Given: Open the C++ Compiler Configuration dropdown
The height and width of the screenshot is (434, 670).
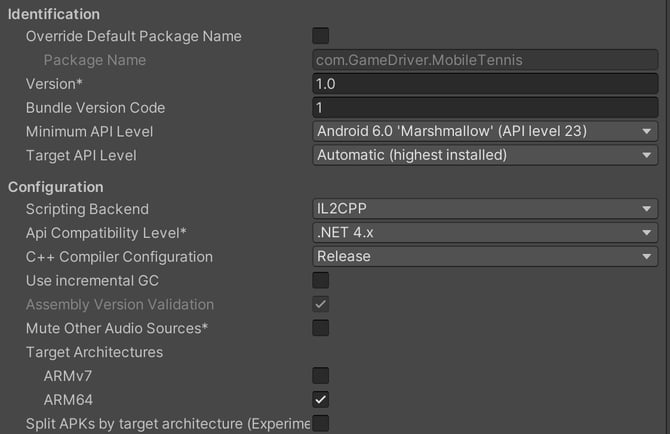Looking at the screenshot, I should [x=485, y=257].
